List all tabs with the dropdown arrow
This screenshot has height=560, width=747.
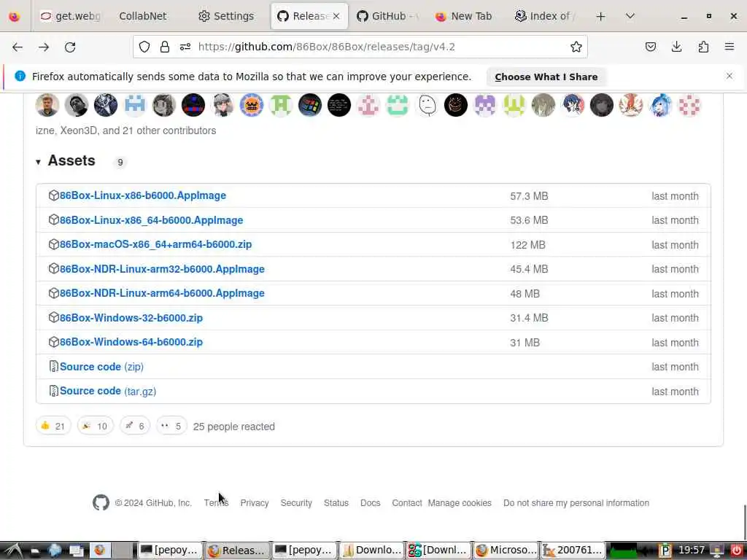[630, 16]
